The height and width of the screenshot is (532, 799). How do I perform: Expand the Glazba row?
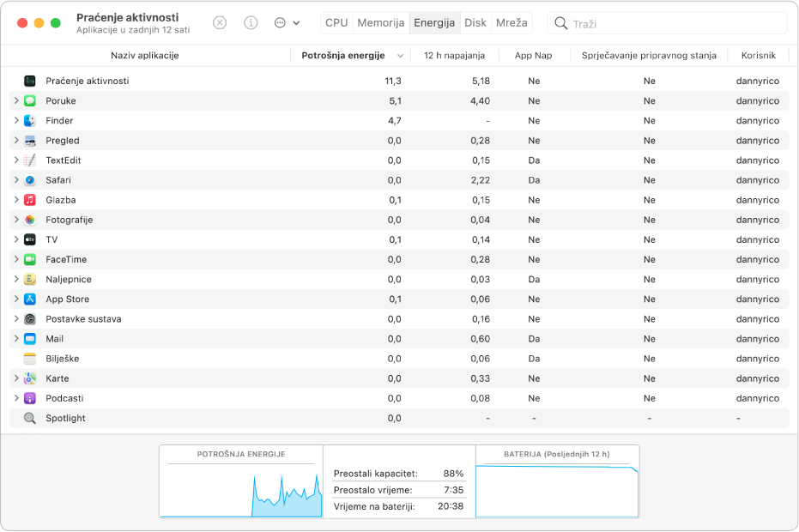click(x=16, y=200)
